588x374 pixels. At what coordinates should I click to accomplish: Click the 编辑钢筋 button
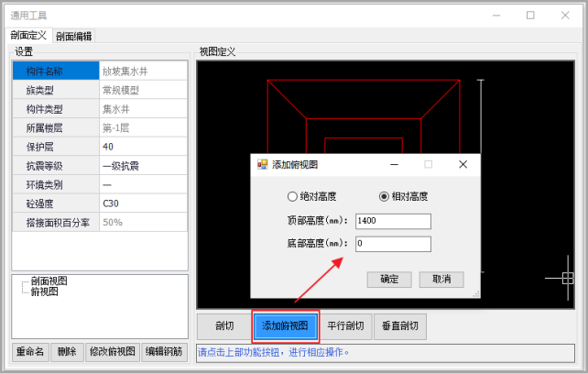coord(164,351)
